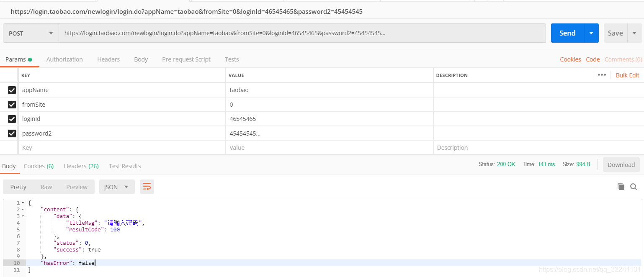This screenshot has height=277, width=644.
Task: Click the value 45454545... cell
Action: [x=330, y=133]
